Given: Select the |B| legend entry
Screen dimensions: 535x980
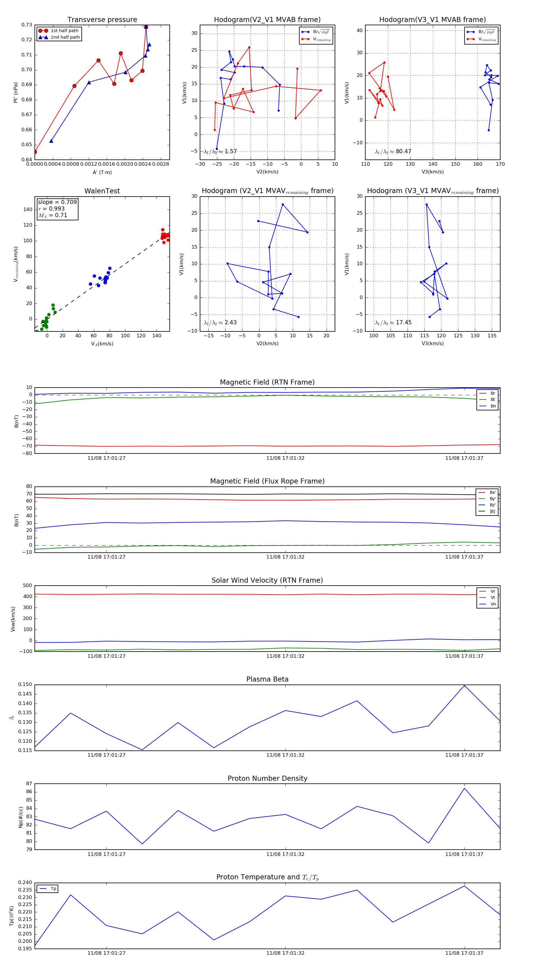Looking at the screenshot, I should click(487, 511).
